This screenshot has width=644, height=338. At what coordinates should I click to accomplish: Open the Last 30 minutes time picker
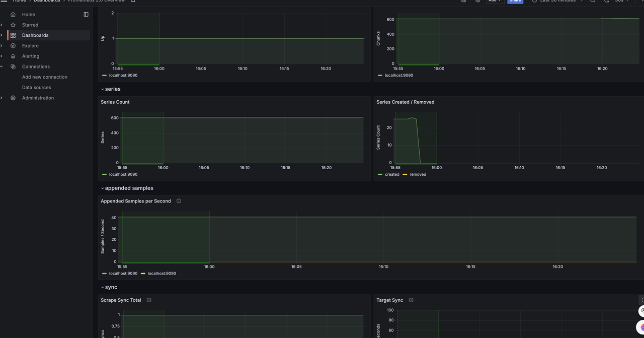point(556,1)
